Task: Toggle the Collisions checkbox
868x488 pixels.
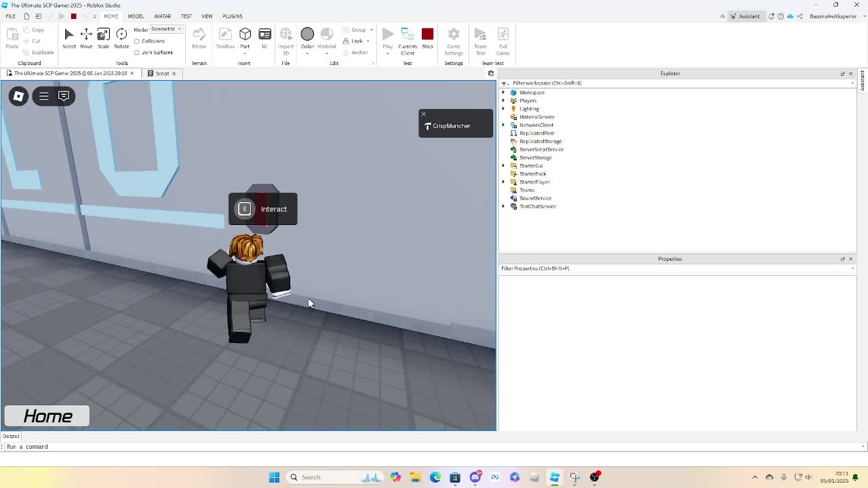Action: [136, 41]
